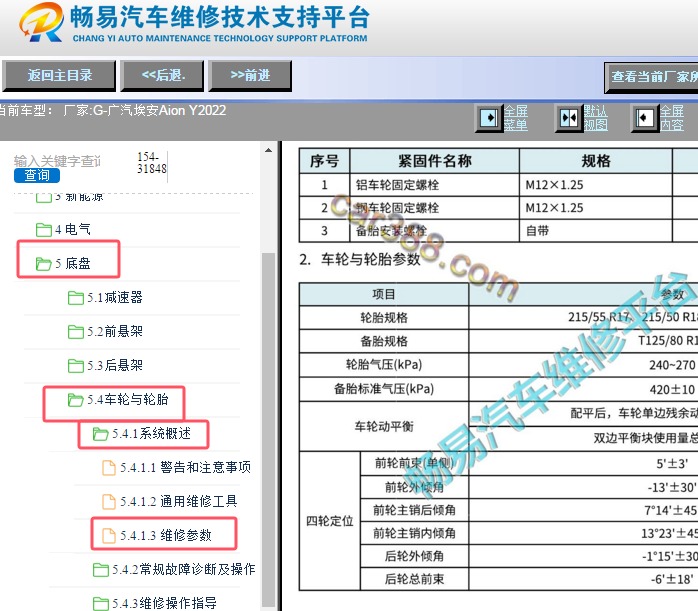Open the 全屏菜单 link
698x611 pixels.
[x=515, y=118]
